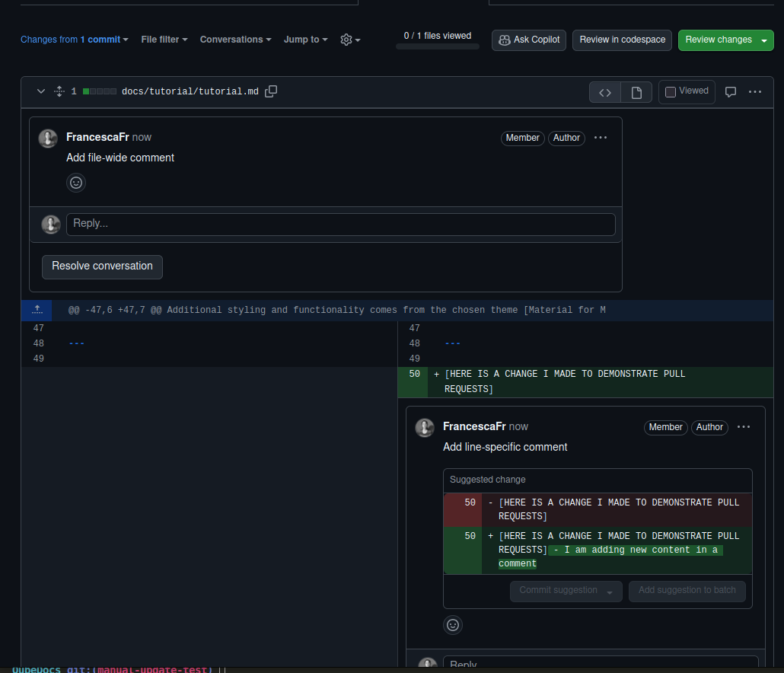This screenshot has width=784, height=673.
Task: Click 'Add file-wide comment' text
Action: (120, 158)
